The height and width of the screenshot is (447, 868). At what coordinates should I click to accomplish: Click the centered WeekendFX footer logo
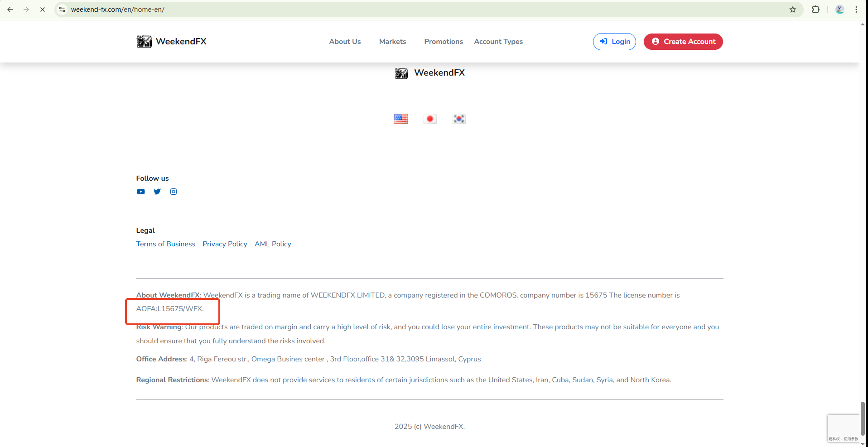pos(430,73)
